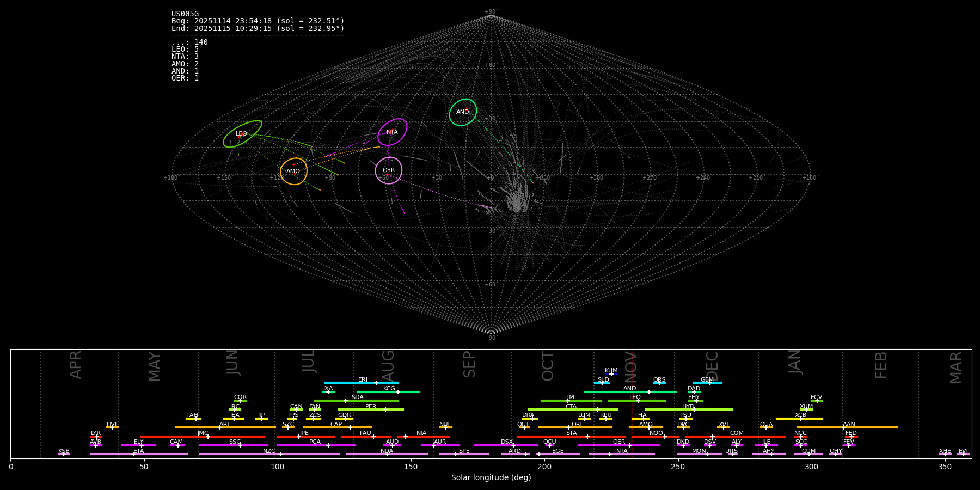This screenshot has width=980, height=490.
Task: Click the NZC shower label in timeline
Action: [269, 451]
